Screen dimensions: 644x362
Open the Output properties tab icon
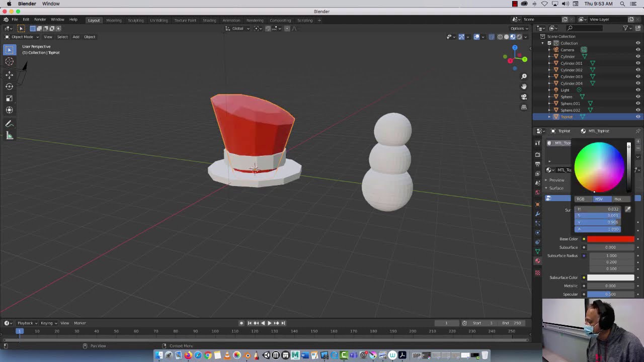point(537,164)
